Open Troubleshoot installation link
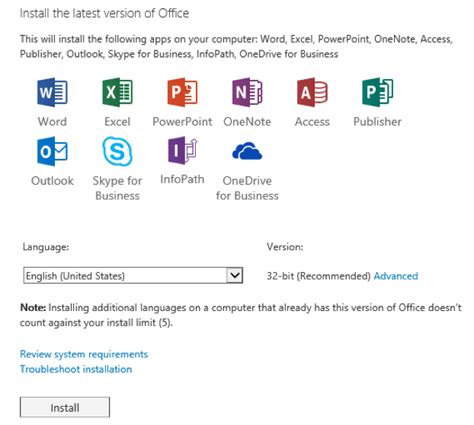The width and height of the screenshot is (474, 425). (76, 369)
